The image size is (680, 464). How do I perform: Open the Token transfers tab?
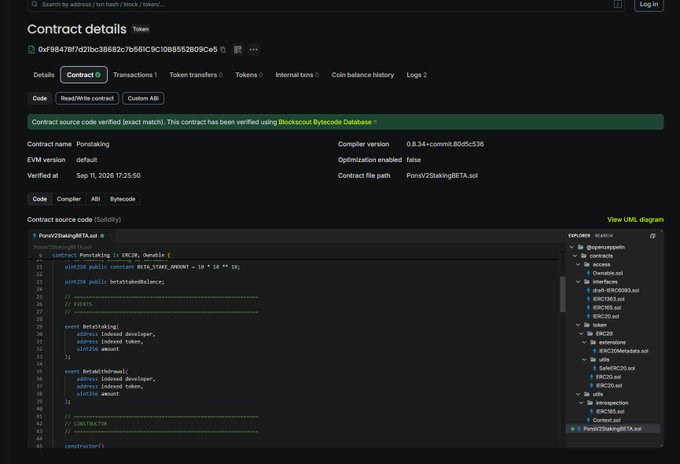click(x=196, y=75)
